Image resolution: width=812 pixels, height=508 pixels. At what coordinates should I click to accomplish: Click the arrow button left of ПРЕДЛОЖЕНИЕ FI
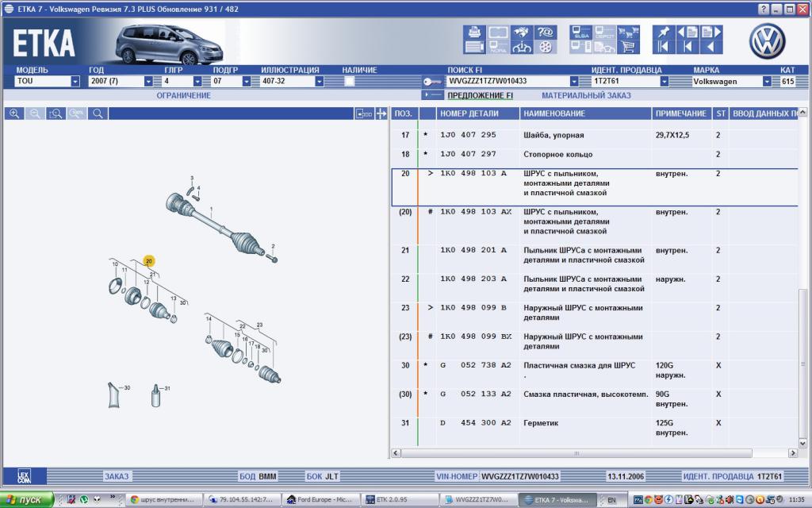433,95
